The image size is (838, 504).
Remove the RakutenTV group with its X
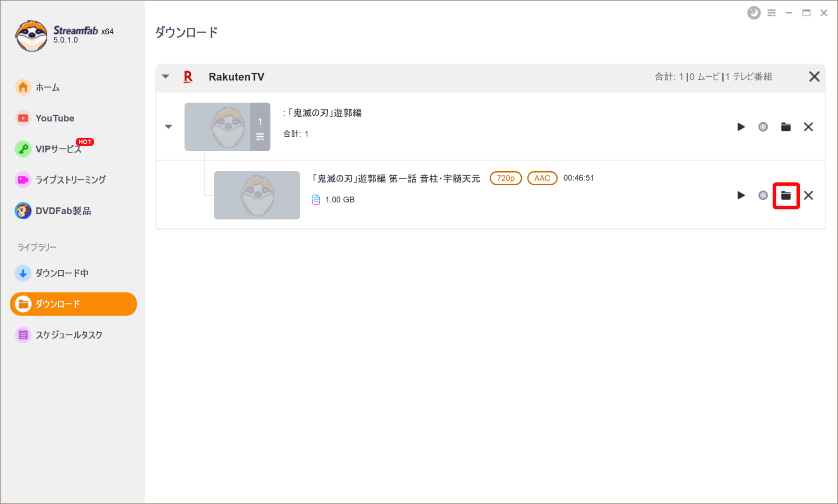click(814, 76)
